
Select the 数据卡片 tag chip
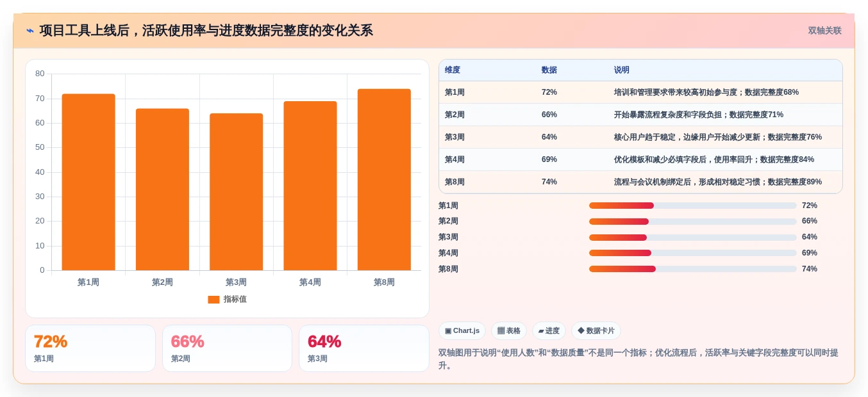coord(596,331)
